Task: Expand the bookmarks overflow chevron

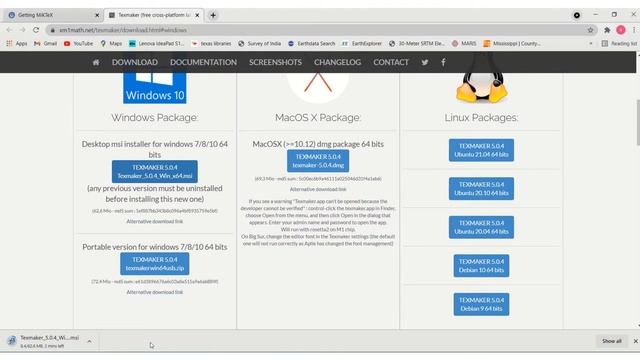Action: [x=591, y=43]
